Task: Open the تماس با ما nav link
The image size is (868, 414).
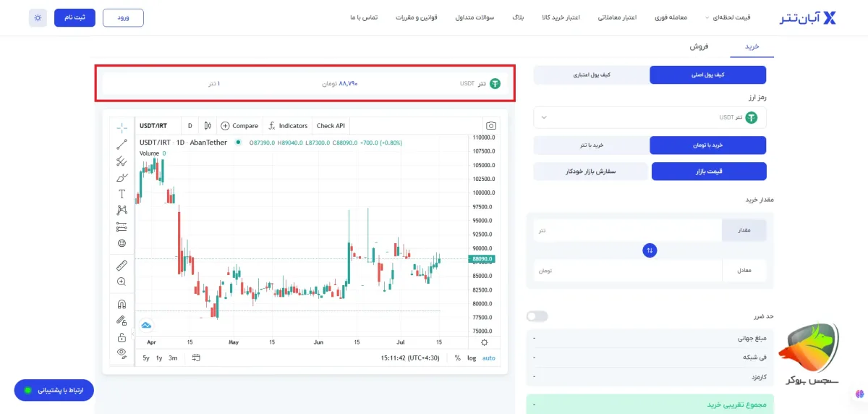Action: pyautogui.click(x=364, y=17)
